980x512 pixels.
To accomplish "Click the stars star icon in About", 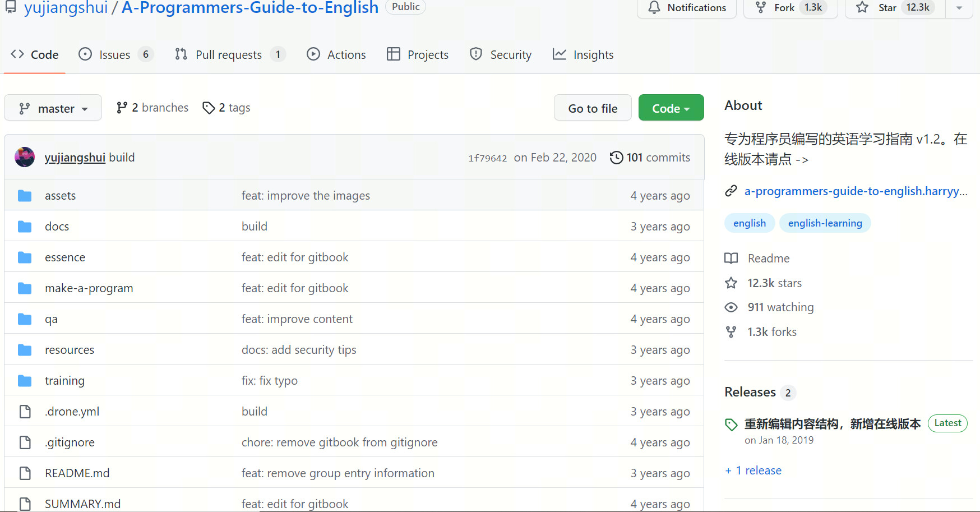I will pyautogui.click(x=731, y=283).
